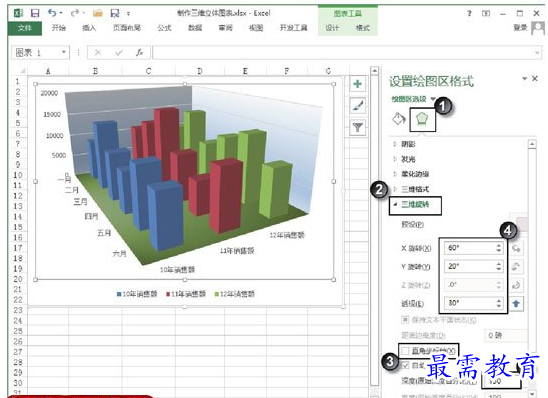Switch to the 数据 (Data) tab
Screen dimensions: 548x398
pyautogui.click(x=195, y=28)
